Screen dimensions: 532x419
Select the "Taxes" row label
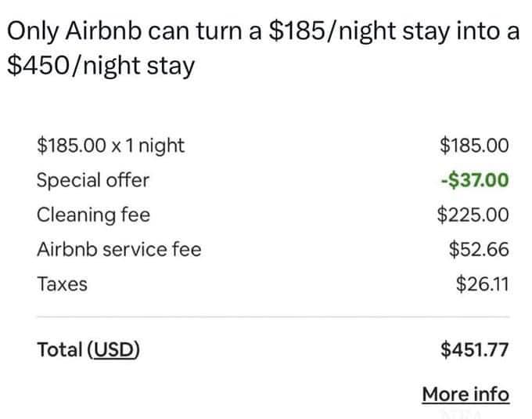62,284
